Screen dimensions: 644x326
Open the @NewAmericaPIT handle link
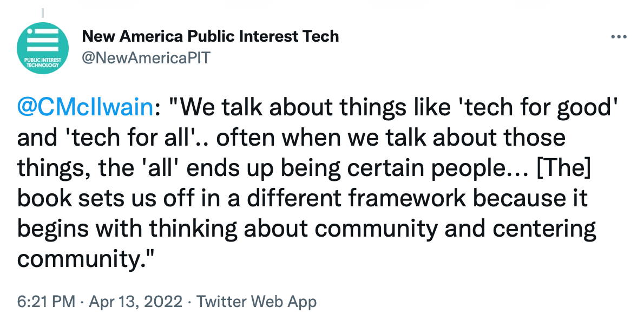146,57
